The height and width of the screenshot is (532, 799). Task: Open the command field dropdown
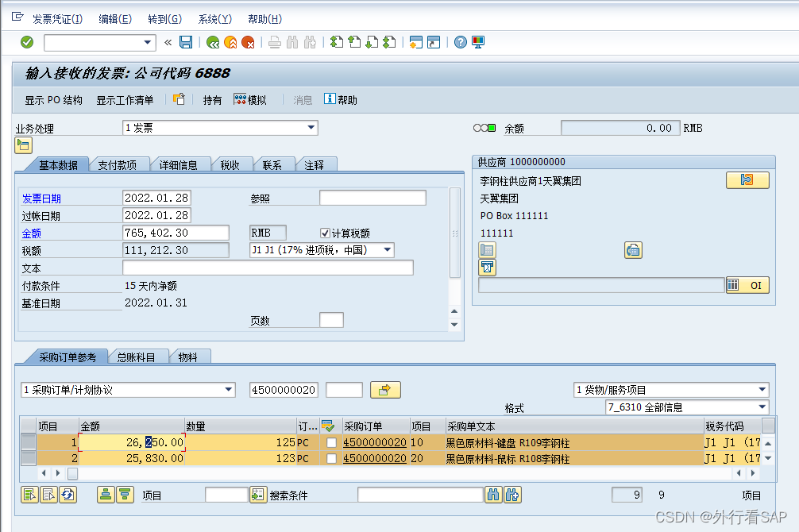coord(147,42)
